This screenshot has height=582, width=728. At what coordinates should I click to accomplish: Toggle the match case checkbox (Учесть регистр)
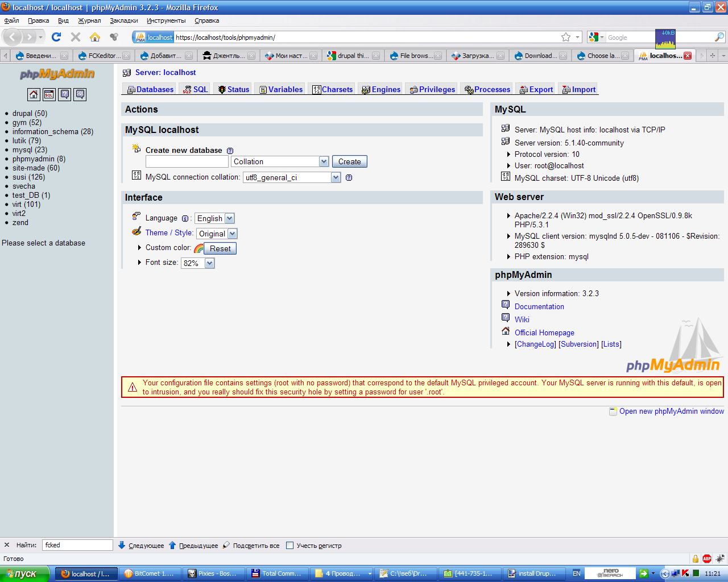click(x=289, y=546)
